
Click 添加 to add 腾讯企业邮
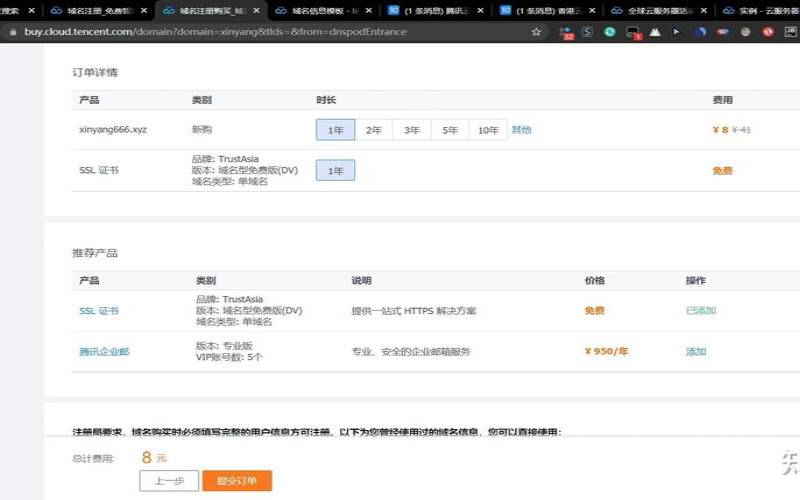point(696,352)
